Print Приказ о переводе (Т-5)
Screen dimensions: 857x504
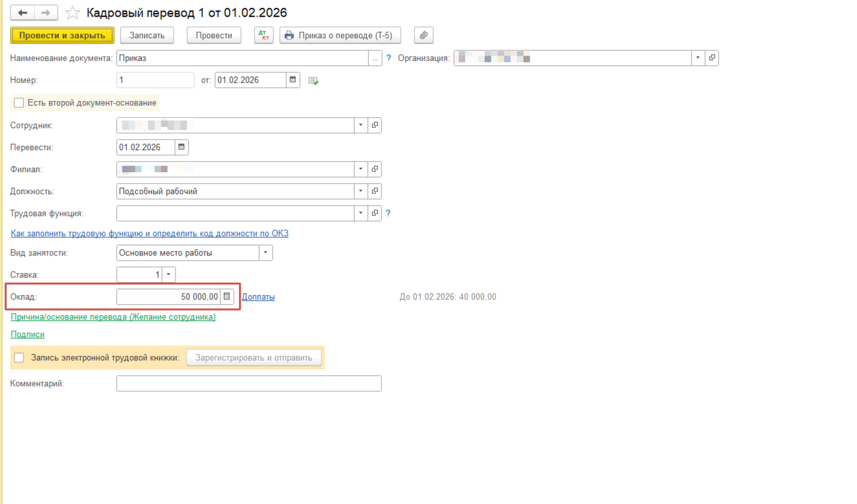coord(340,35)
